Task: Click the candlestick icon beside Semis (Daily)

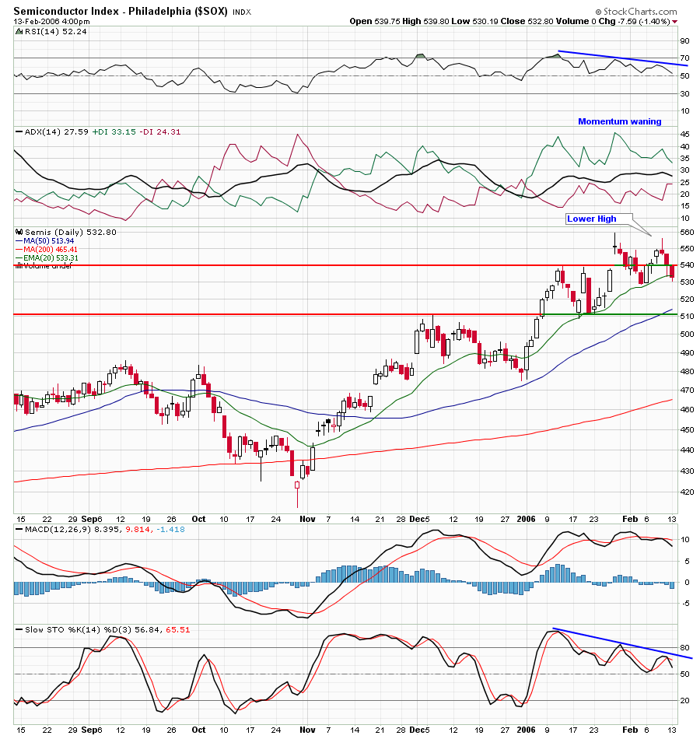Action: (x=19, y=232)
